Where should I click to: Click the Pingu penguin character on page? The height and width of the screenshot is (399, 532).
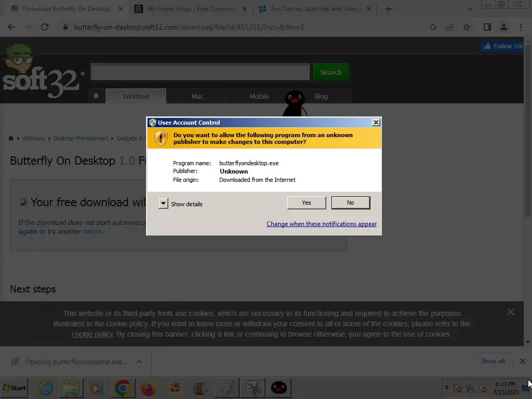point(295,103)
